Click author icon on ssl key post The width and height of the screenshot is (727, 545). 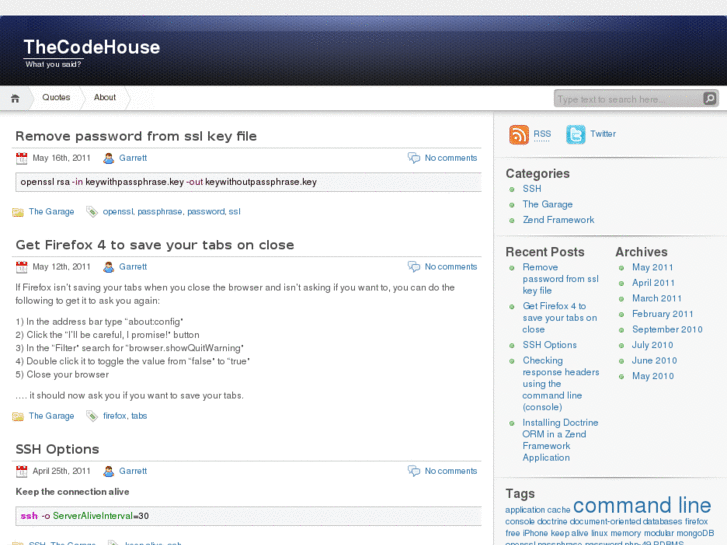point(108,159)
